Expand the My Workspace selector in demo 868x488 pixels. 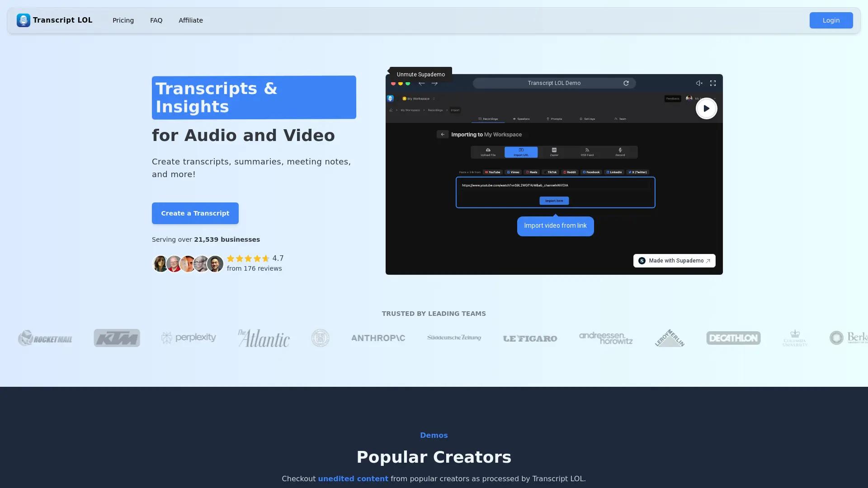[419, 99]
